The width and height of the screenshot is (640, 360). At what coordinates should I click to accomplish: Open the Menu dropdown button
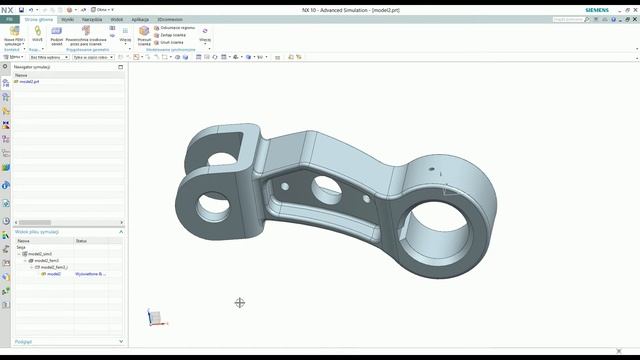click(13, 57)
